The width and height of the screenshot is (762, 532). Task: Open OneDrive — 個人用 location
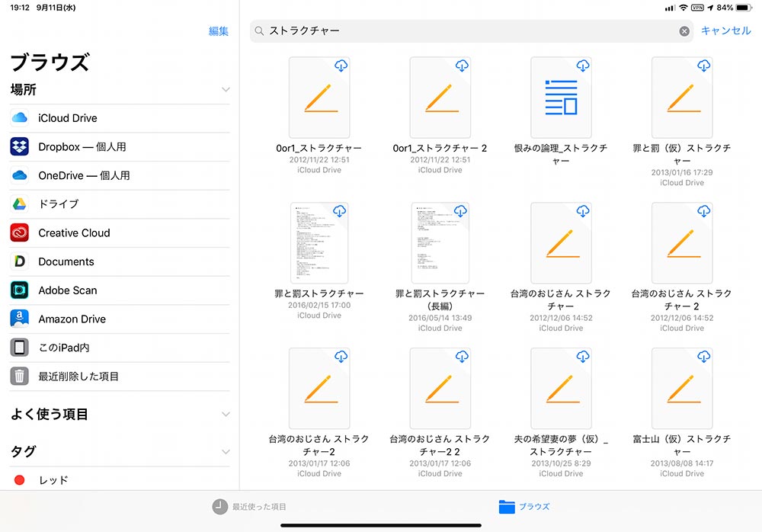coord(120,175)
